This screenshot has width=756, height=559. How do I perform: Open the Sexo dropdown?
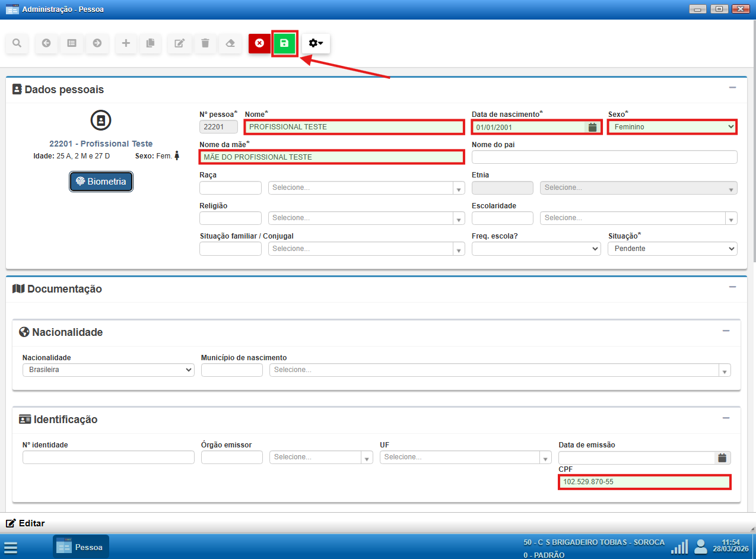click(672, 127)
